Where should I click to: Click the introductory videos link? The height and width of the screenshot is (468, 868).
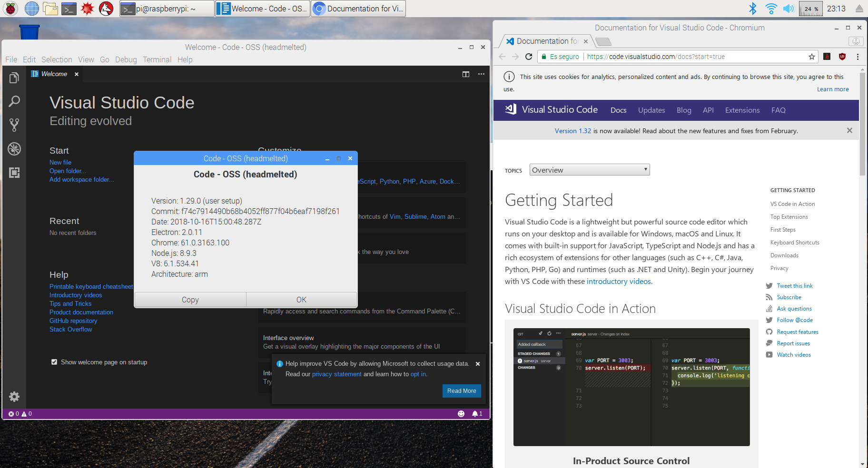coord(619,282)
